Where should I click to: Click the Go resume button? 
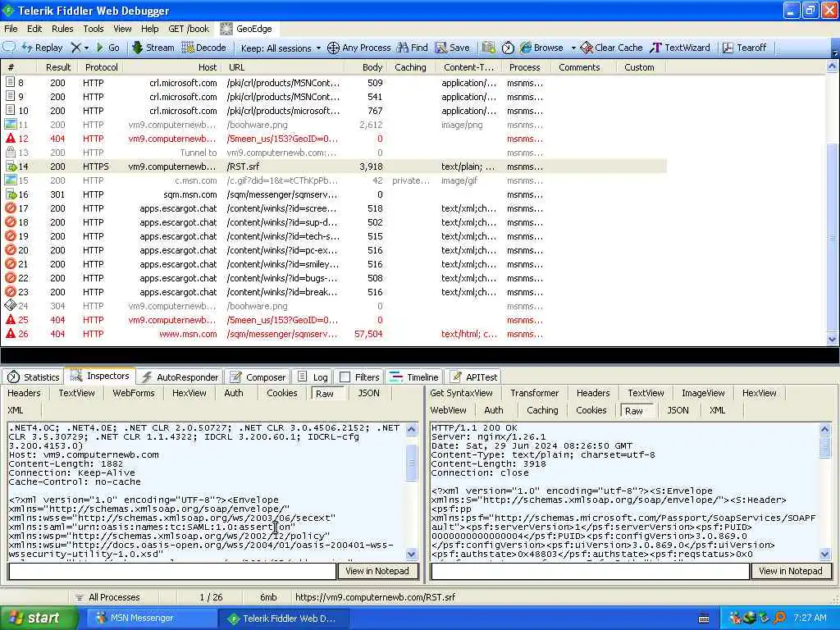click(x=107, y=48)
